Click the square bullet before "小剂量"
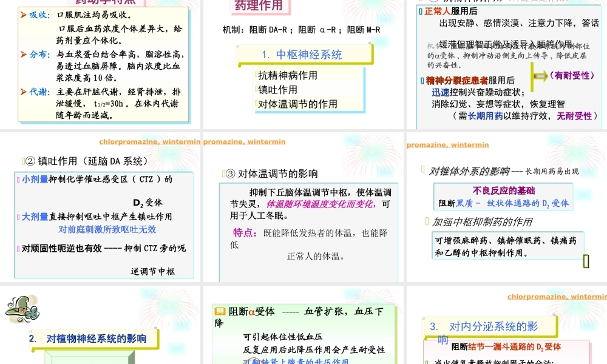Viewport: 607px width, 364px height. click(17, 180)
